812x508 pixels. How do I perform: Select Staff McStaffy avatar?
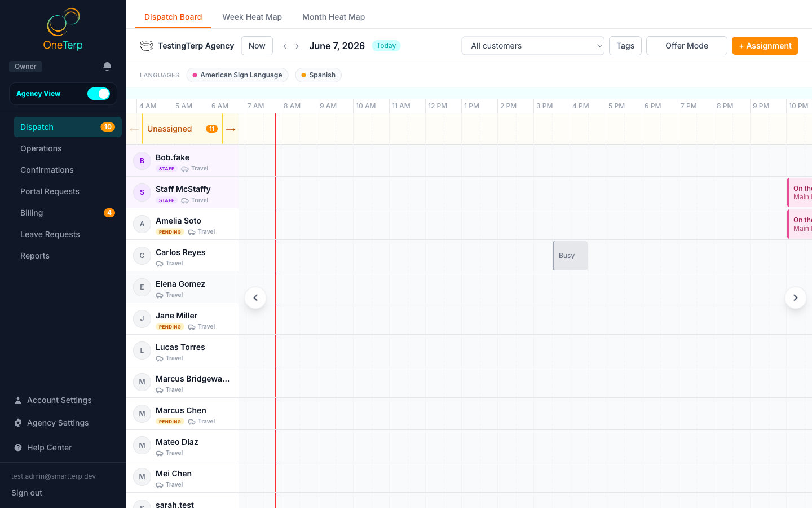[142, 192]
